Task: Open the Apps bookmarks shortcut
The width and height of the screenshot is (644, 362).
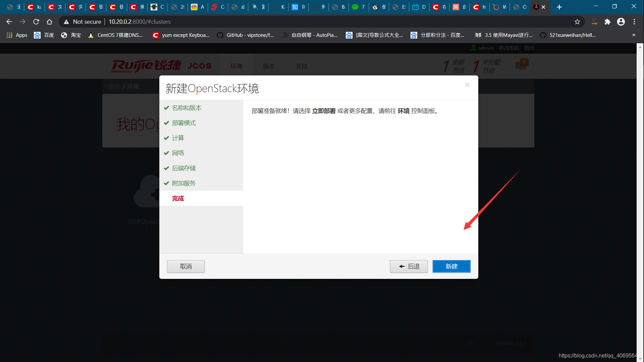Action: 17,35
